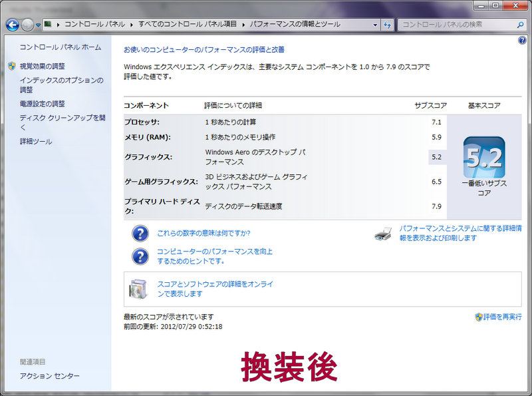532x396 pixels.
Task: Open Help with the blue question icon
Action: 522,41
